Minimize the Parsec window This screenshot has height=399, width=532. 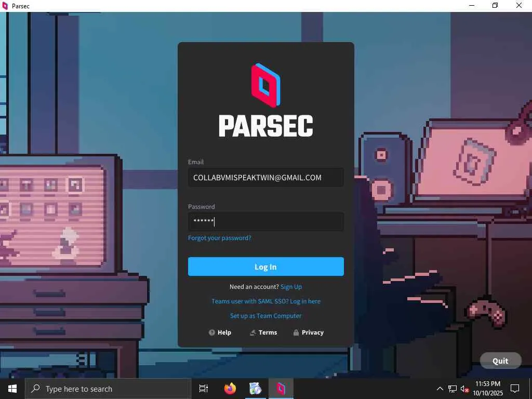point(472,6)
